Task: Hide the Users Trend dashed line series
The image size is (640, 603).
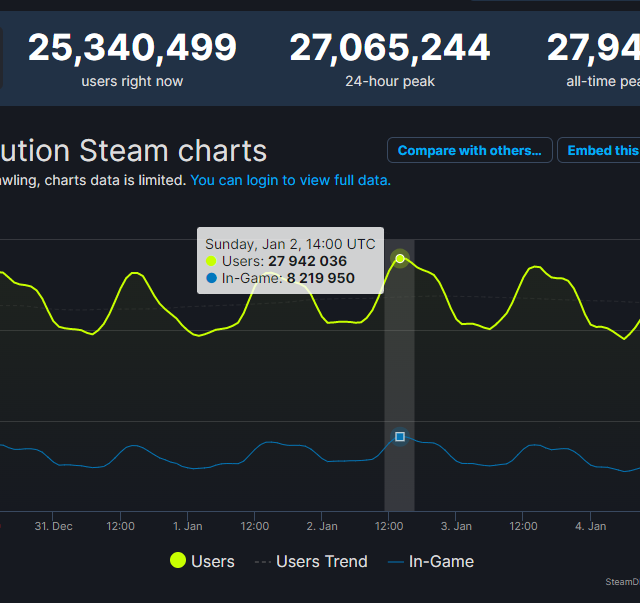Action: 311,561
